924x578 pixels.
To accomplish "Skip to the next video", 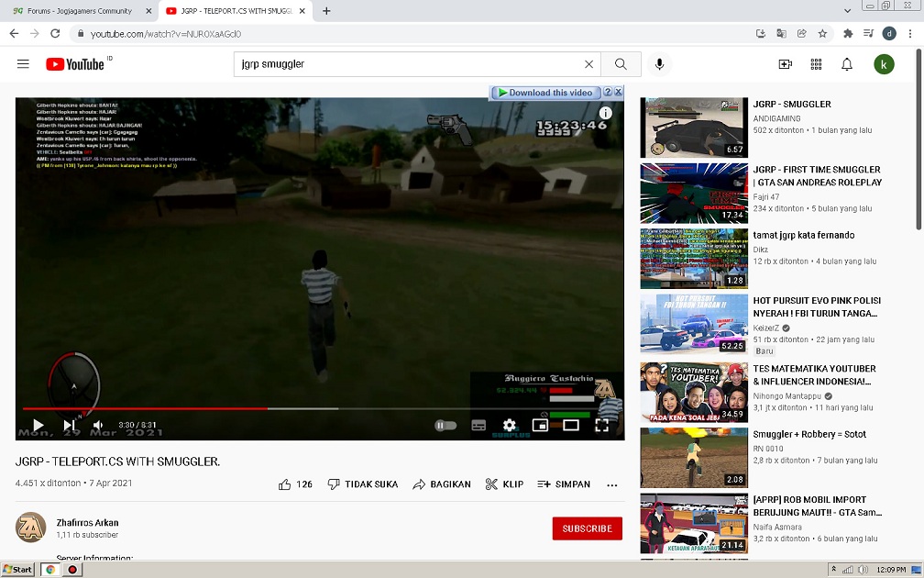I will (69, 426).
